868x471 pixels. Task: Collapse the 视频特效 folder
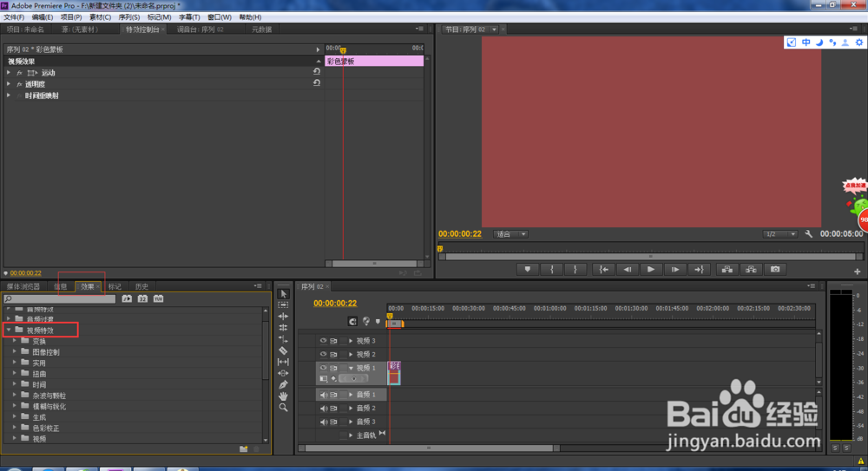(9, 330)
